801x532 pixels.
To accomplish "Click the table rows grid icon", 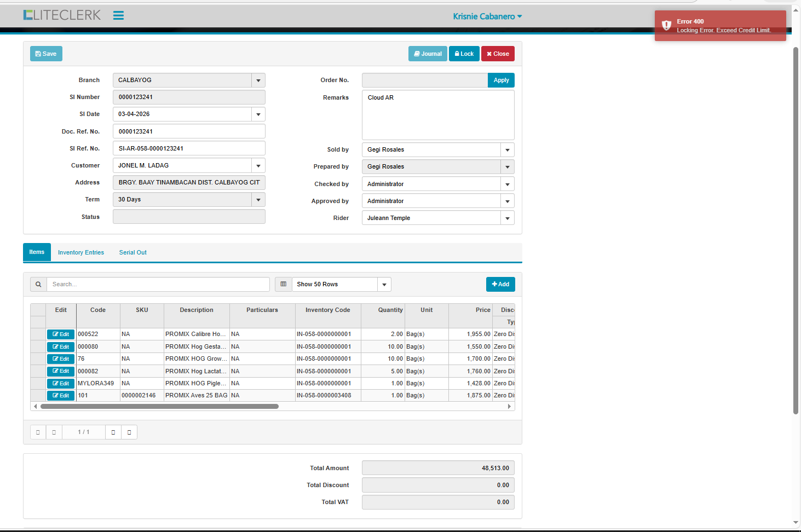I will point(283,284).
